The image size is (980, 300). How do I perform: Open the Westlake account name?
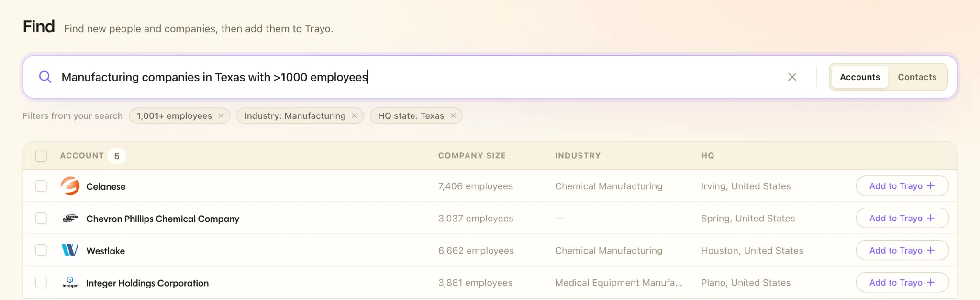pyautogui.click(x=105, y=251)
